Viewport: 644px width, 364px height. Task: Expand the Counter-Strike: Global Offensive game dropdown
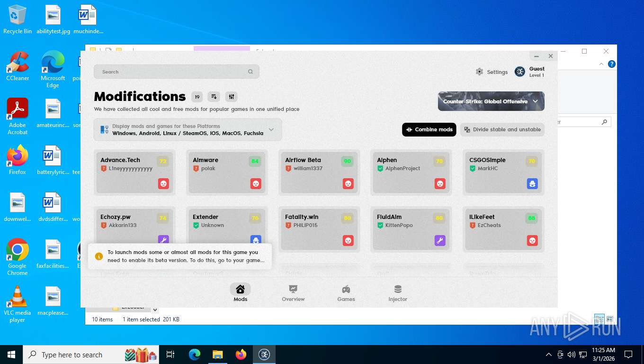click(x=491, y=101)
